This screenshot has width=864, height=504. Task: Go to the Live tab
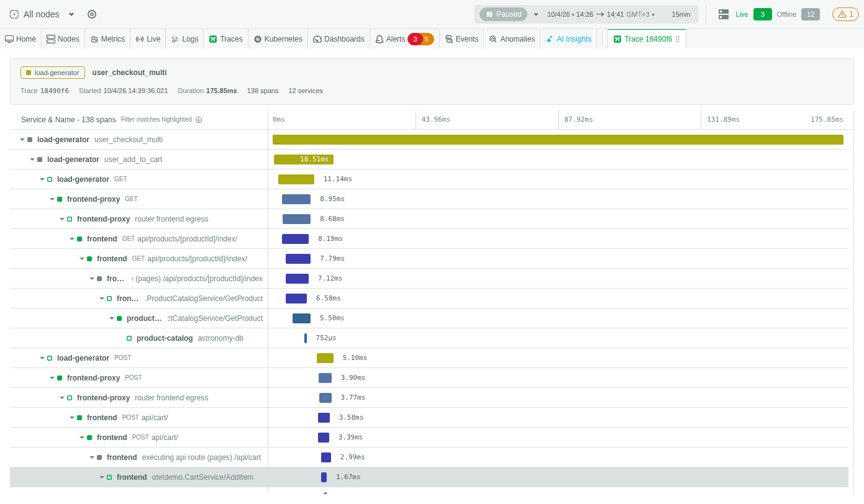coord(148,39)
